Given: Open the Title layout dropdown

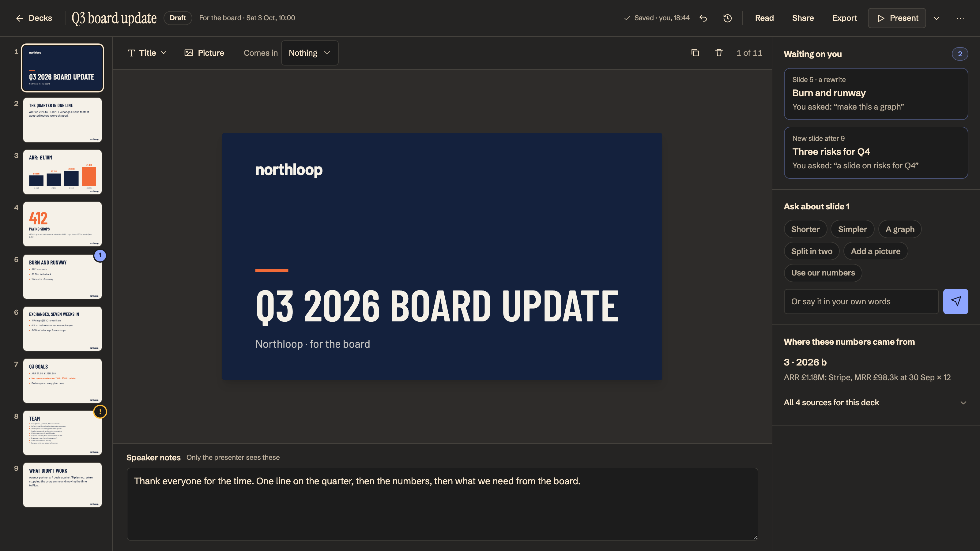Looking at the screenshot, I should click(x=147, y=53).
